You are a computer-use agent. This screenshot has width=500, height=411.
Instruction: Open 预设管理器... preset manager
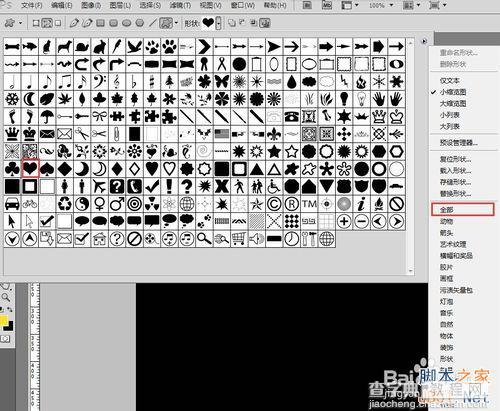coord(458,143)
